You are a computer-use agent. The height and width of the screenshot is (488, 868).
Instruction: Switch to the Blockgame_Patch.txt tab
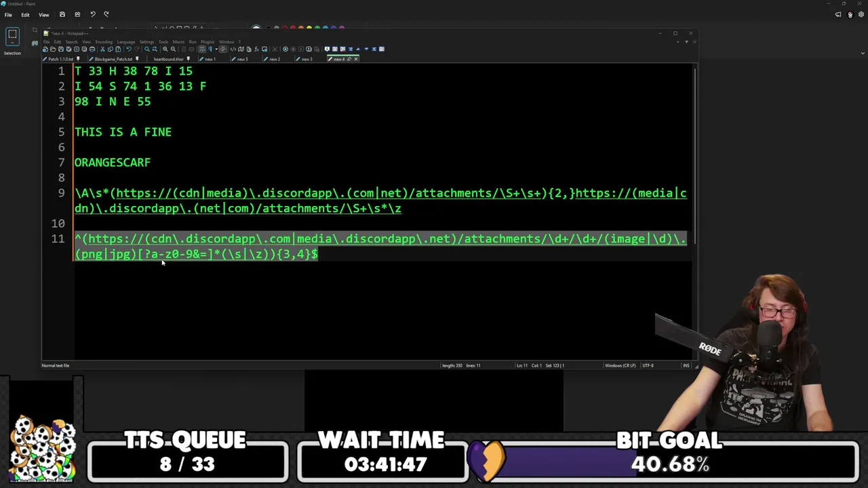click(113, 59)
